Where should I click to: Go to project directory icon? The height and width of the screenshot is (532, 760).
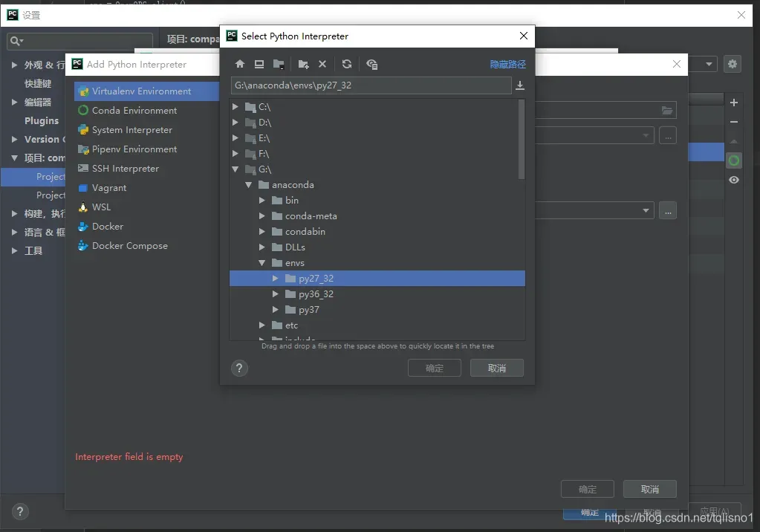[x=279, y=64]
